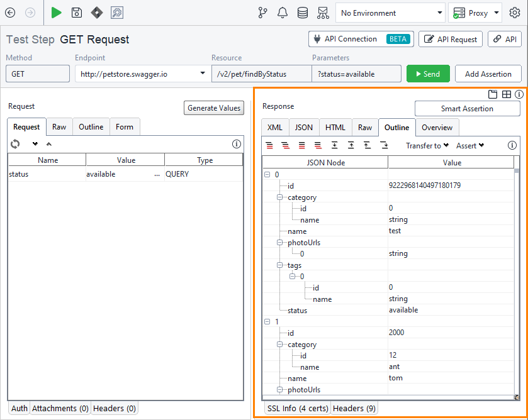Open Smart Assertion for the response
Screen dimensions: 528x420
pos(467,108)
